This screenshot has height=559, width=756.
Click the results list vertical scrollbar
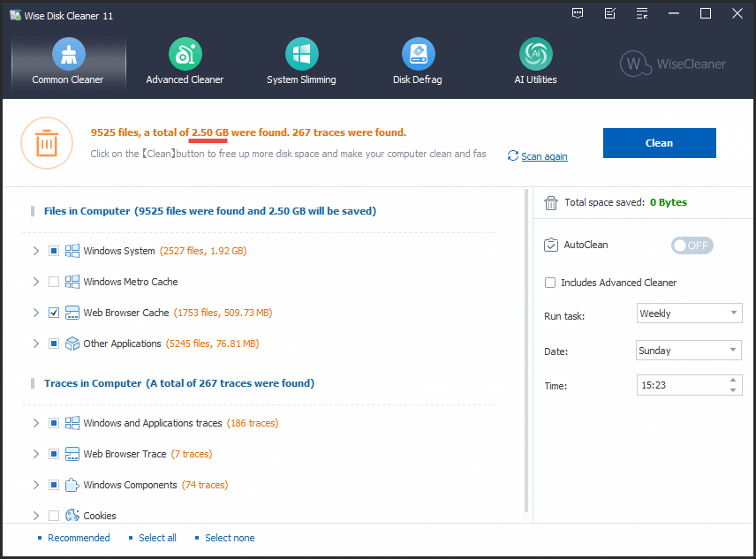point(526,351)
